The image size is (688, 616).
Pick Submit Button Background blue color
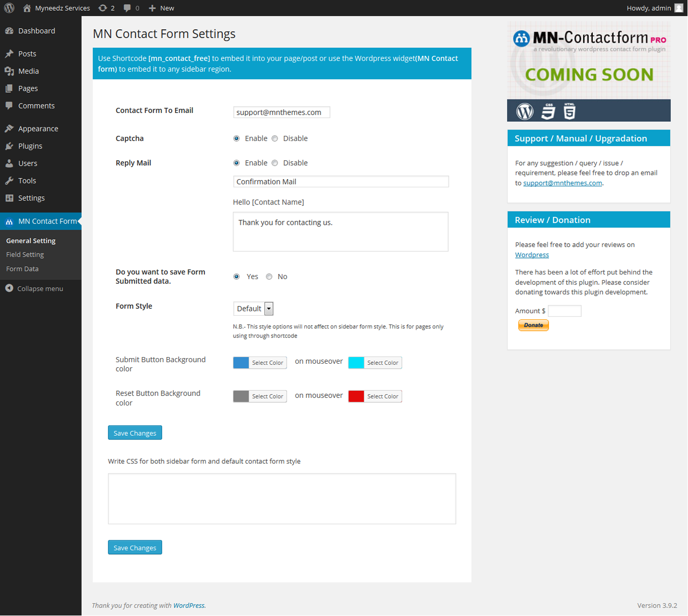tap(260, 363)
